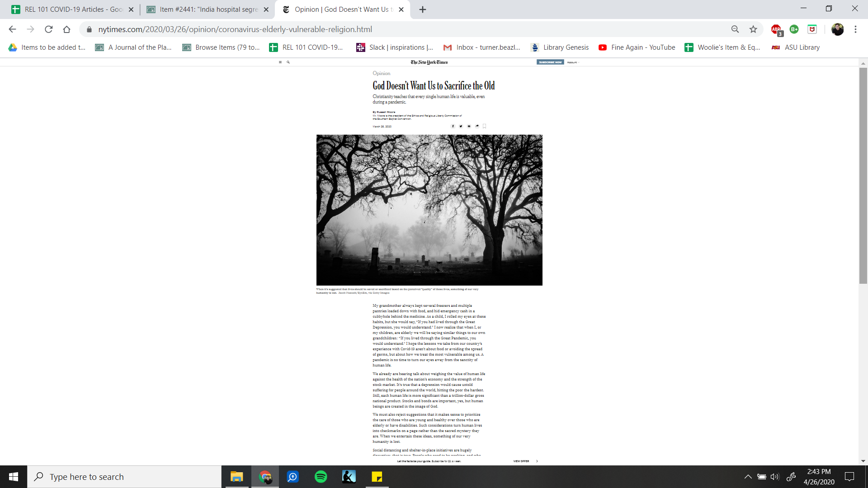Open the NYT sections hamburger menu
The height and width of the screenshot is (488, 868).
click(x=280, y=62)
